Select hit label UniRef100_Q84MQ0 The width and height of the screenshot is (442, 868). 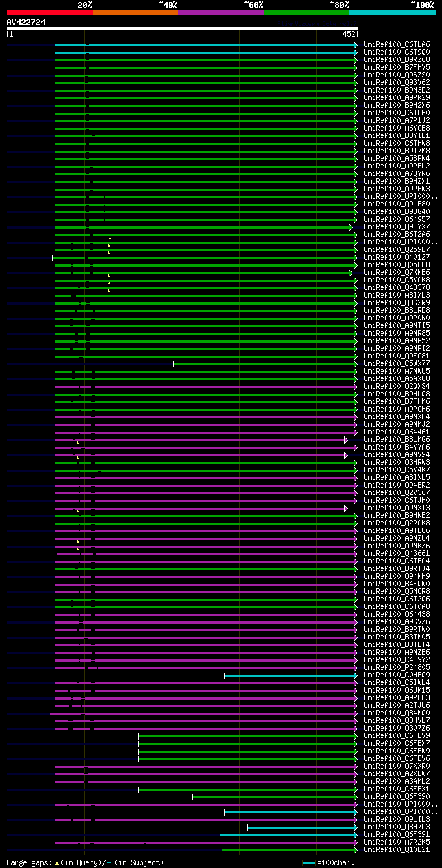coord(396,713)
